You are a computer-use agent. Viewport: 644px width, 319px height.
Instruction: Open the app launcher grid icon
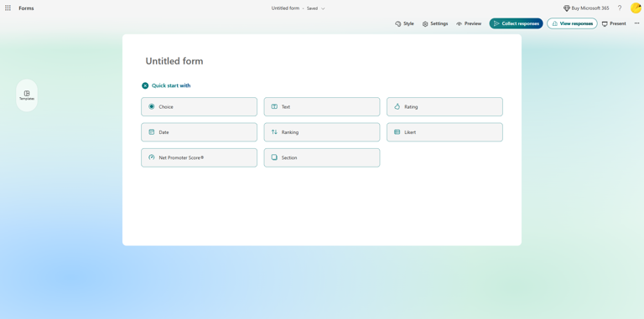click(8, 8)
